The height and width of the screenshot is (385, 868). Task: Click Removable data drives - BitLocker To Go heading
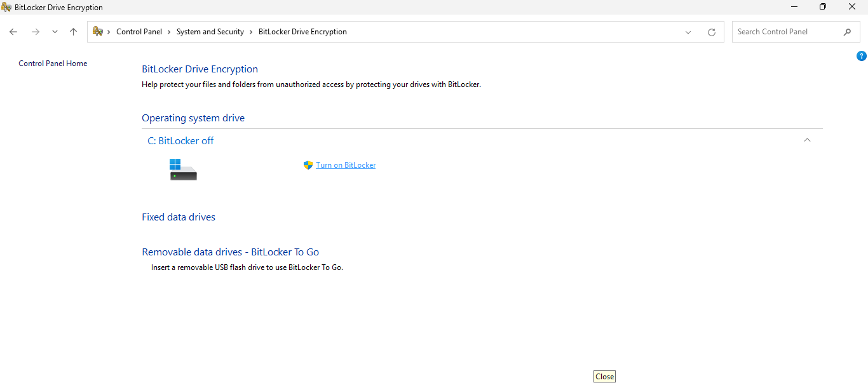point(231,252)
